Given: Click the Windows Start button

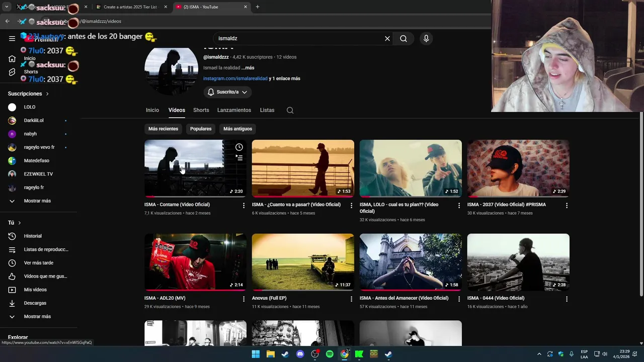Looking at the screenshot, I should 256,354.
